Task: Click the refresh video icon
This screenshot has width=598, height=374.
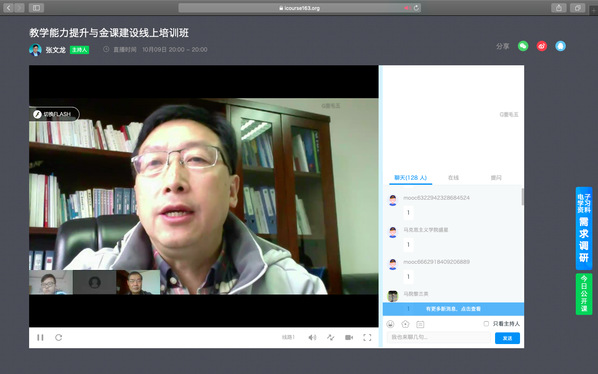Action: pos(58,337)
